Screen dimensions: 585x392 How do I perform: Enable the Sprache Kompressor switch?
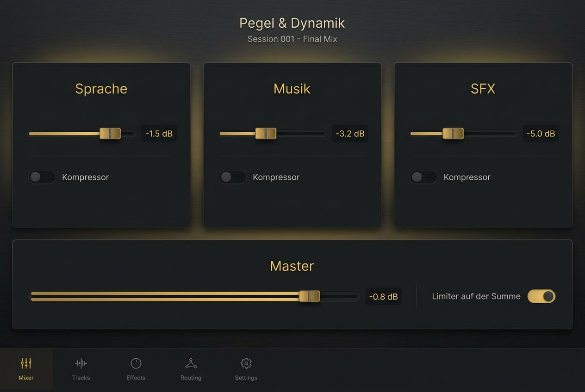(42, 177)
